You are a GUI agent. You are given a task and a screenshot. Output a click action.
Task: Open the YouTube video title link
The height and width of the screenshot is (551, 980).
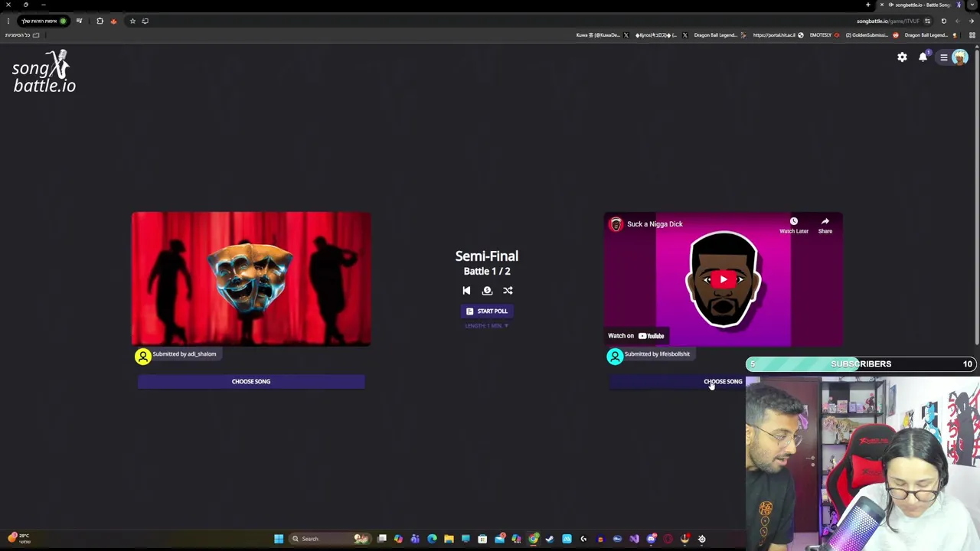click(x=655, y=224)
